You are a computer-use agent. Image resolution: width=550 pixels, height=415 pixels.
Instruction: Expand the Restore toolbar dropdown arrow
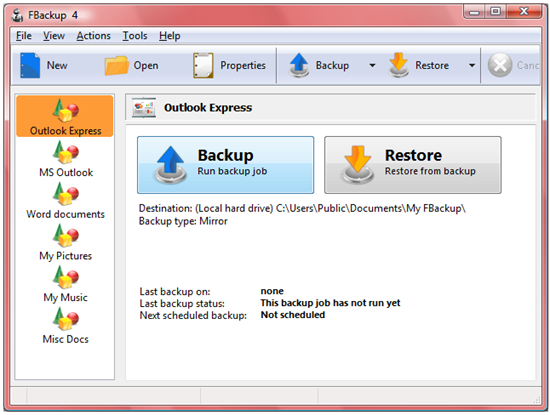click(472, 65)
